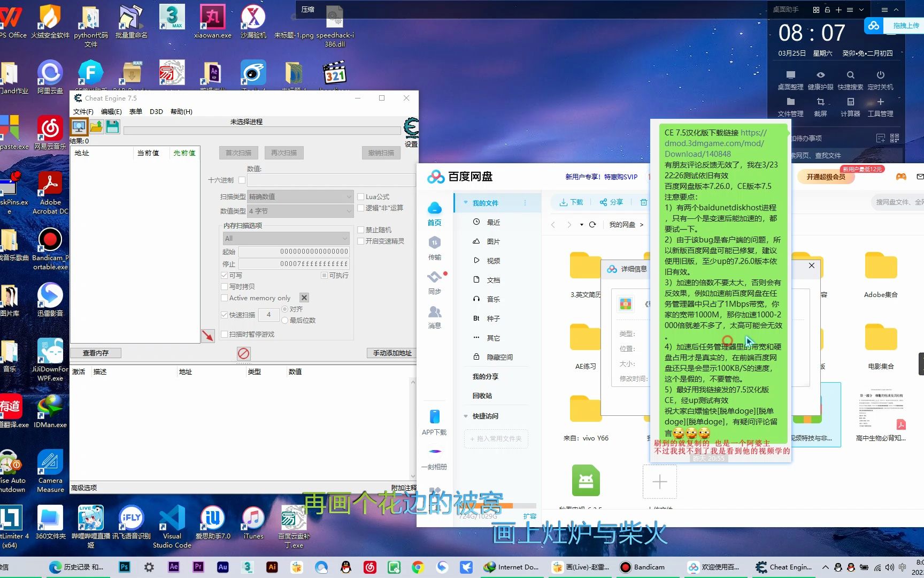Open Cheat Engine settings logo
This screenshot has width=924, height=578.
click(411, 128)
